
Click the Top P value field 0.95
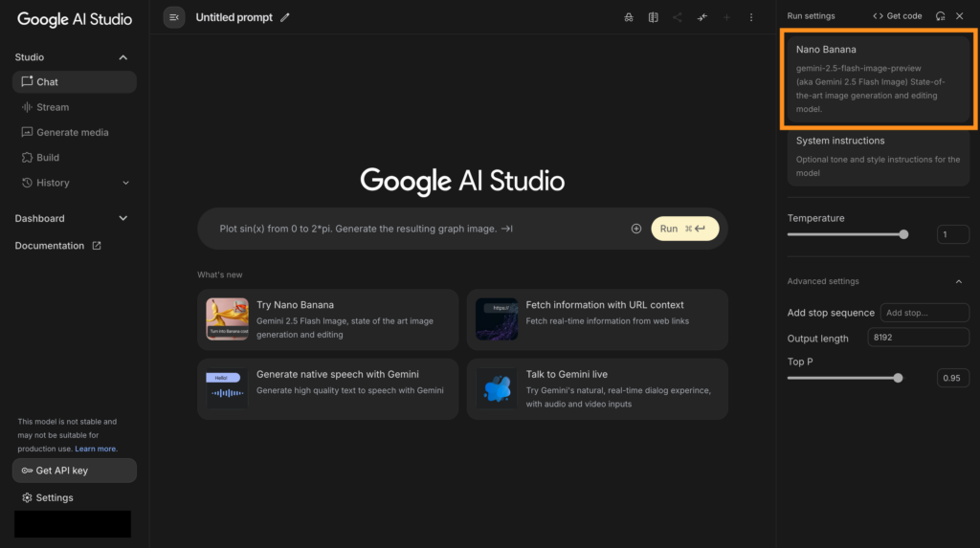(953, 378)
